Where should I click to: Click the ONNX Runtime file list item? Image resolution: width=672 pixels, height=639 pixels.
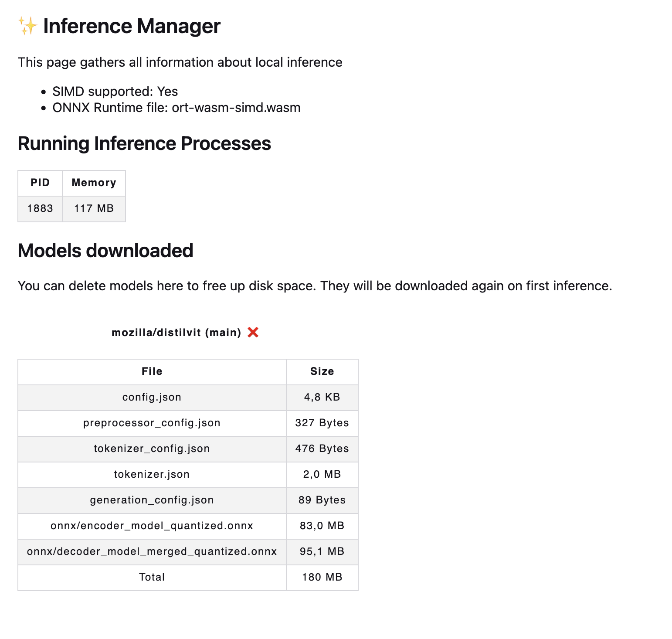tap(176, 108)
